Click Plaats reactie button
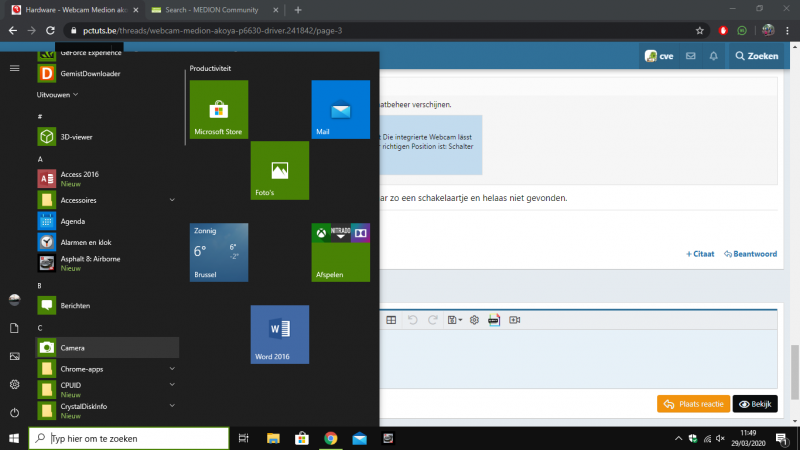This screenshot has width=800, height=450. (x=693, y=404)
